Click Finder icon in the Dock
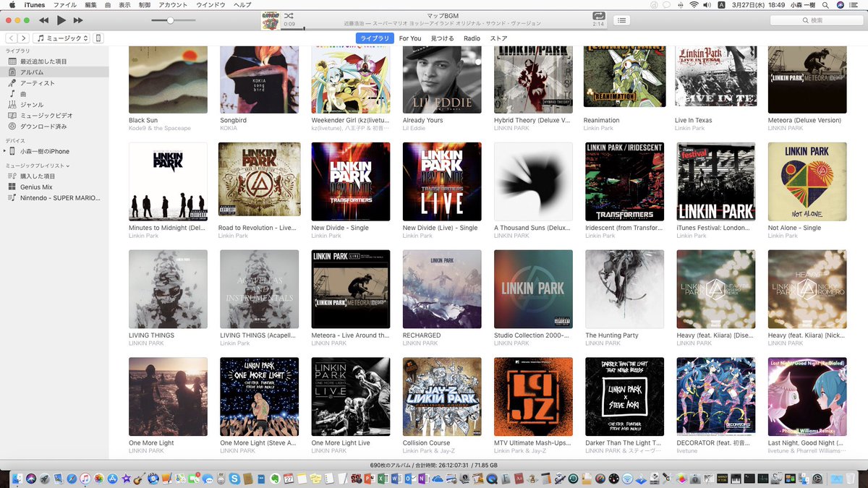The image size is (868, 488). [18, 478]
